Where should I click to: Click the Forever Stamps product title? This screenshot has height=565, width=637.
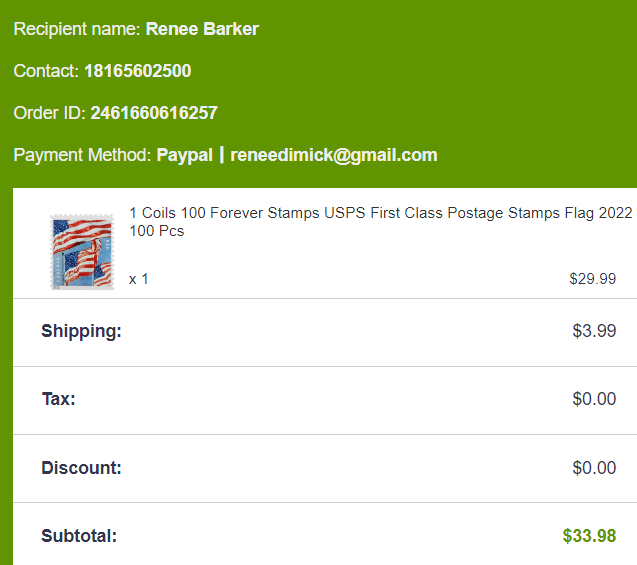[380, 222]
